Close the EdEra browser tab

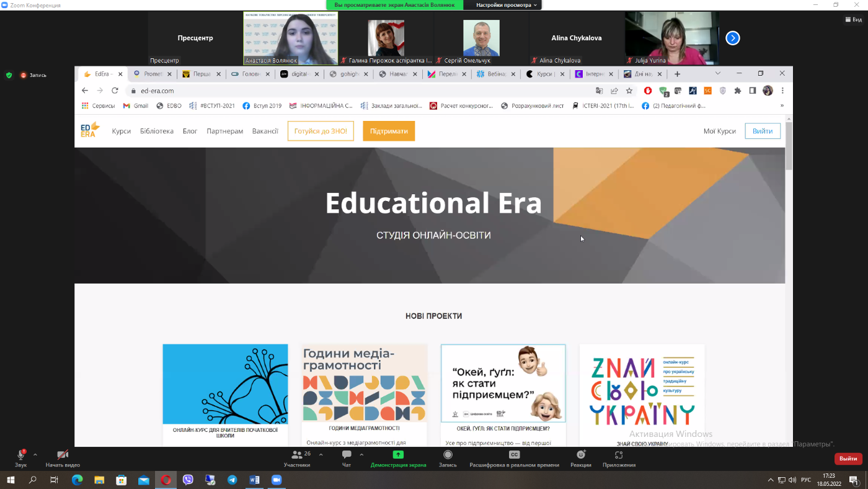(120, 74)
